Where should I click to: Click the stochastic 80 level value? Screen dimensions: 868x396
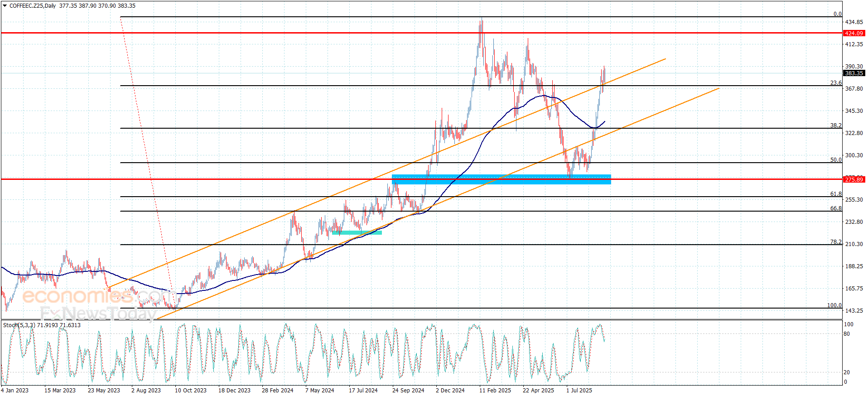coord(847,334)
